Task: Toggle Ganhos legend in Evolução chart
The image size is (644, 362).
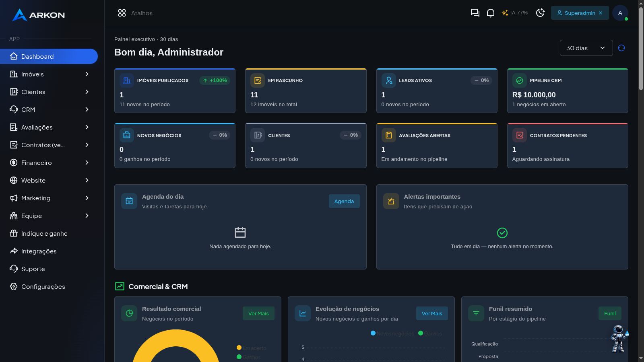Action: coord(430,333)
